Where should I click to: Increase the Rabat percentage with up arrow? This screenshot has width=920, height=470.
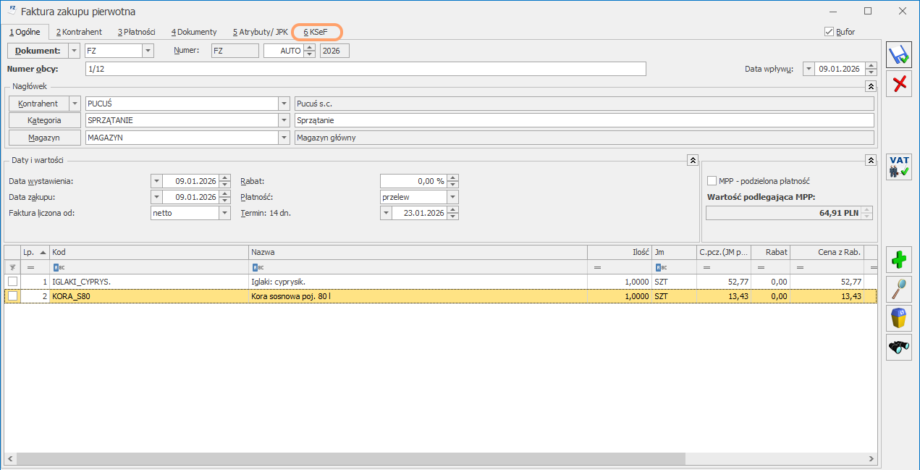pos(453,177)
